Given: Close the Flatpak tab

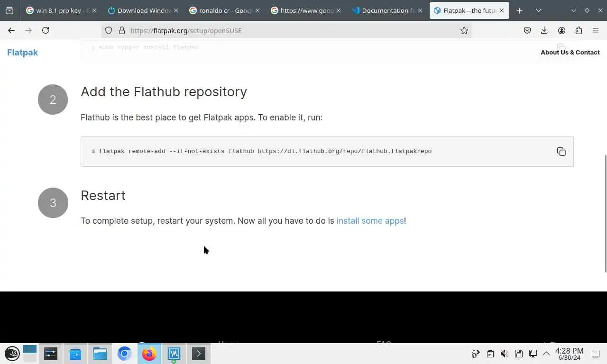Looking at the screenshot, I should tap(502, 10).
